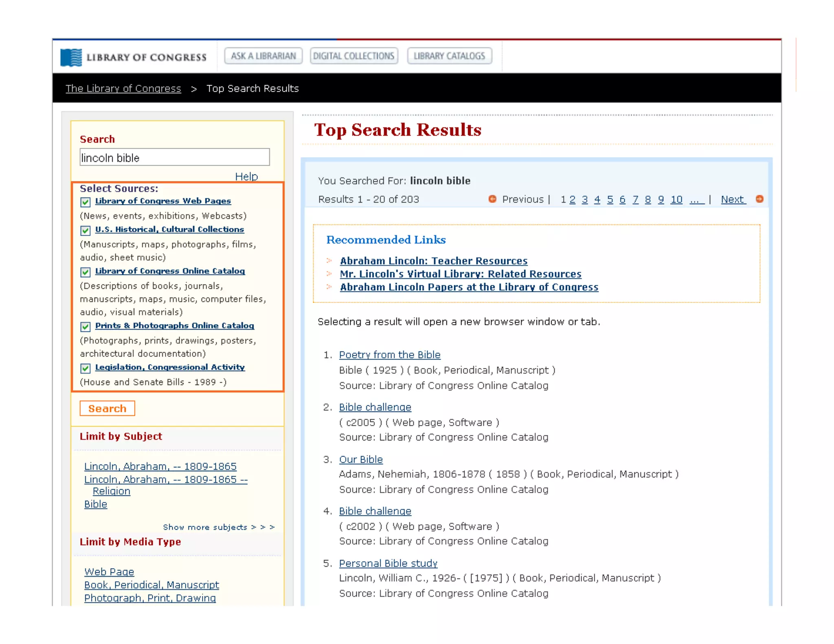Click bullet arrow beside Abraham Lincoln: Teacher Resources
Image resolution: width=834 pixels, height=644 pixels.
pyautogui.click(x=329, y=261)
